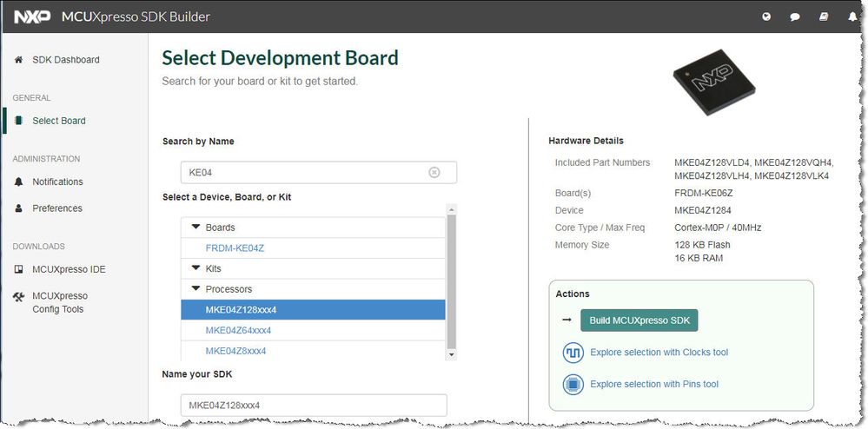Click the device list scrollbar up arrow
868x429 pixels.
(x=452, y=209)
